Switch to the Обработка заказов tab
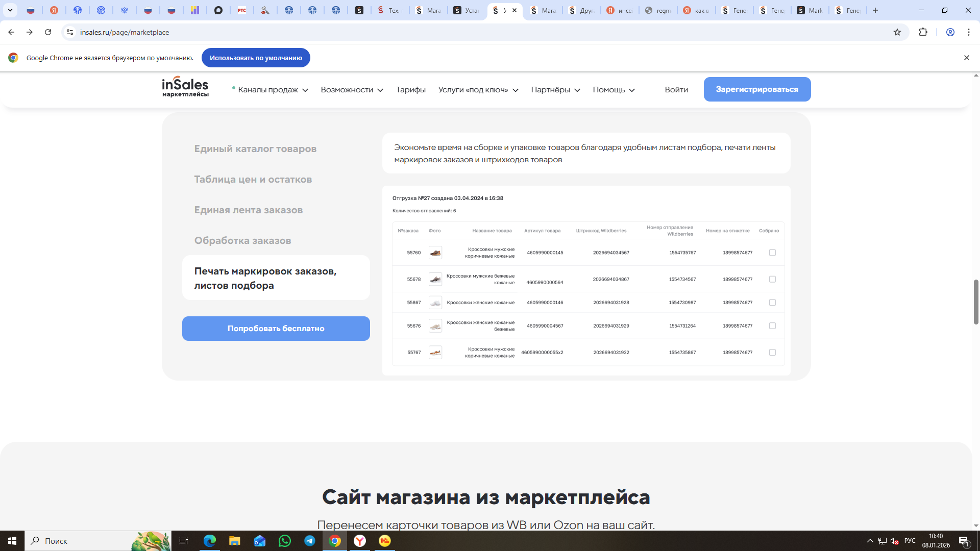Screen dimensions: 980x551 click(x=242, y=241)
